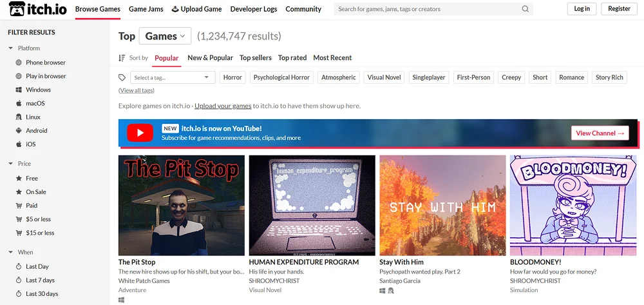Enable the First-Person tag filter
The image size is (644, 305).
(x=473, y=77)
